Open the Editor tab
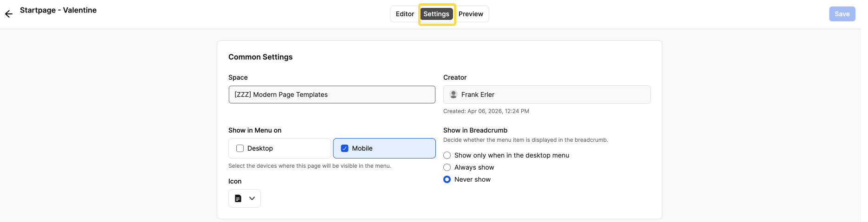The image size is (868, 222). pos(405,14)
